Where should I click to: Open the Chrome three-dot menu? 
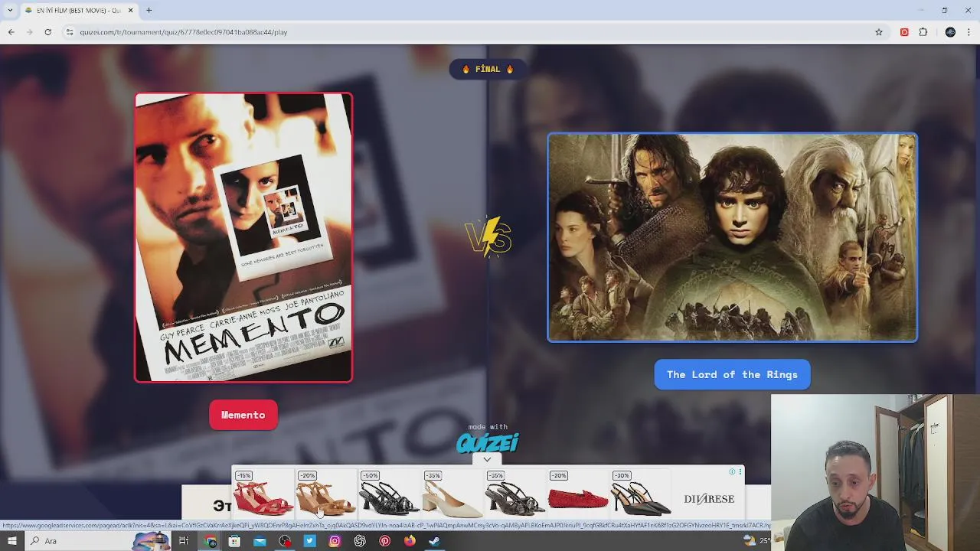[969, 32]
